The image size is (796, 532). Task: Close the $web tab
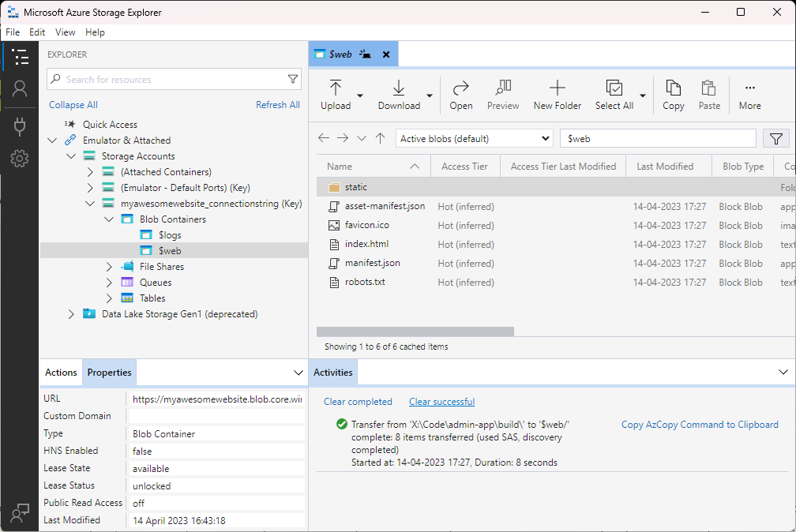386,54
